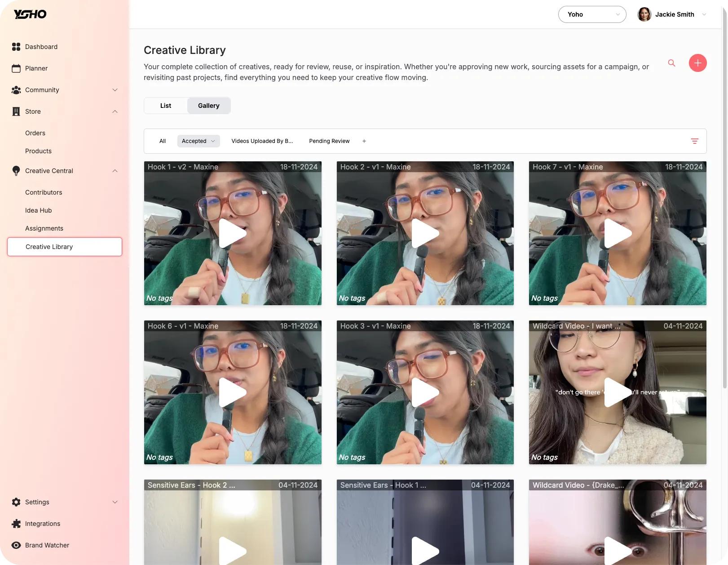Select Creative Library in sidebar
The width and height of the screenshot is (728, 565).
click(x=65, y=247)
